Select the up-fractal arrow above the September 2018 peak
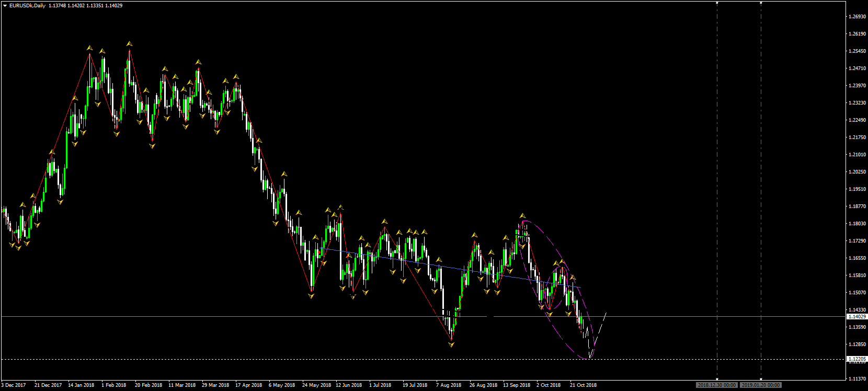The width and height of the screenshot is (868, 391). 522,216
